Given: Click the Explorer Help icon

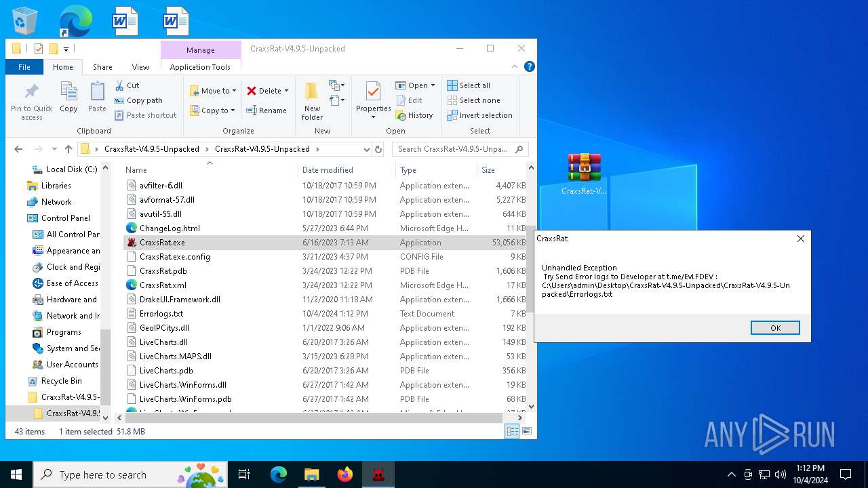Looking at the screenshot, I should point(530,66).
